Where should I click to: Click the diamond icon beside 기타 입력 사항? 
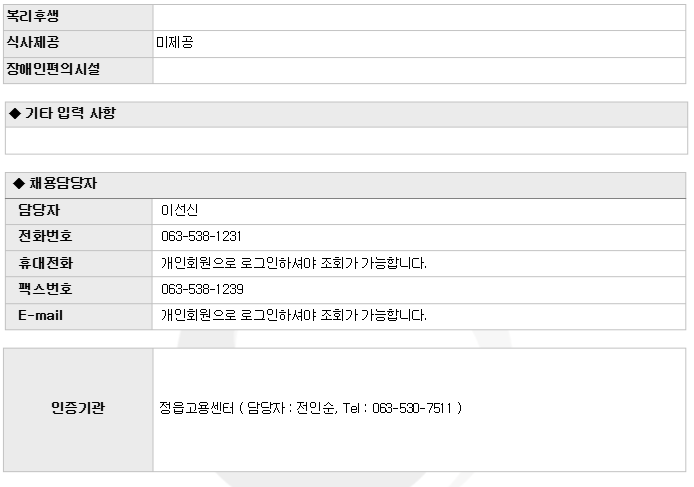click(15, 113)
